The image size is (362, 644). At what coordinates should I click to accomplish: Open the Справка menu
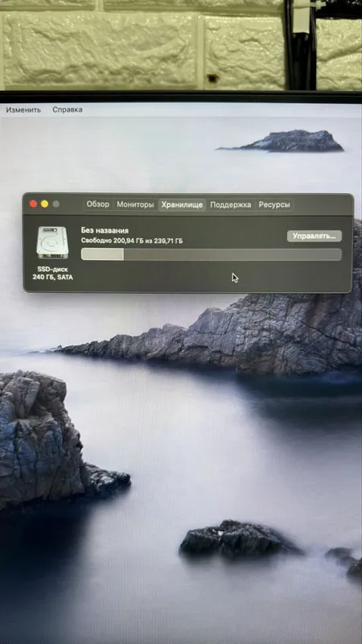68,109
